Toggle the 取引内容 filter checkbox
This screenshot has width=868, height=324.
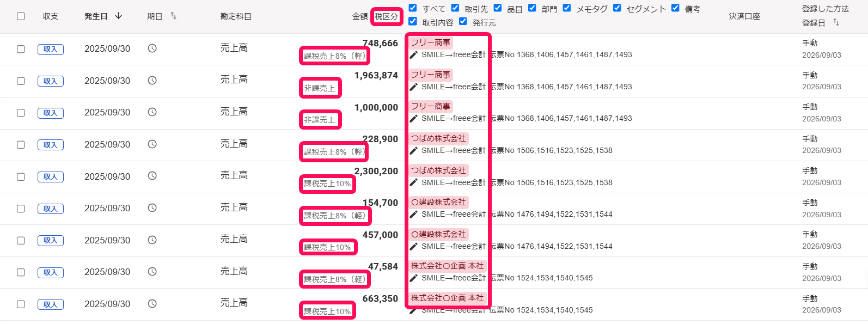tap(413, 21)
